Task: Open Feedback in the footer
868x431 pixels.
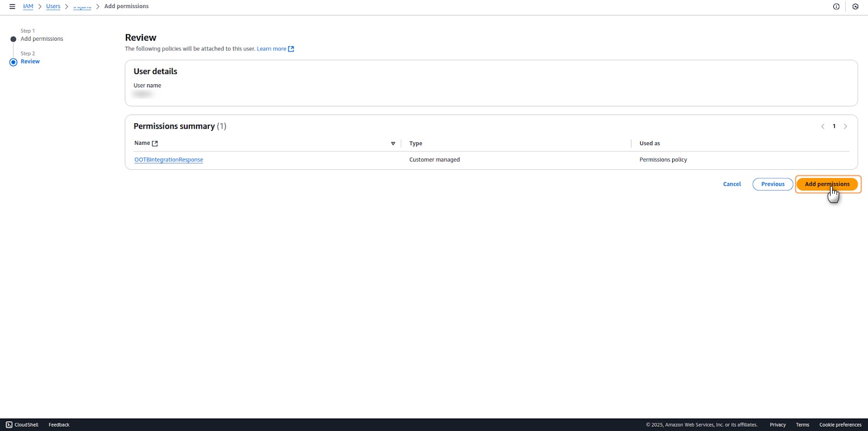Action: click(59, 424)
